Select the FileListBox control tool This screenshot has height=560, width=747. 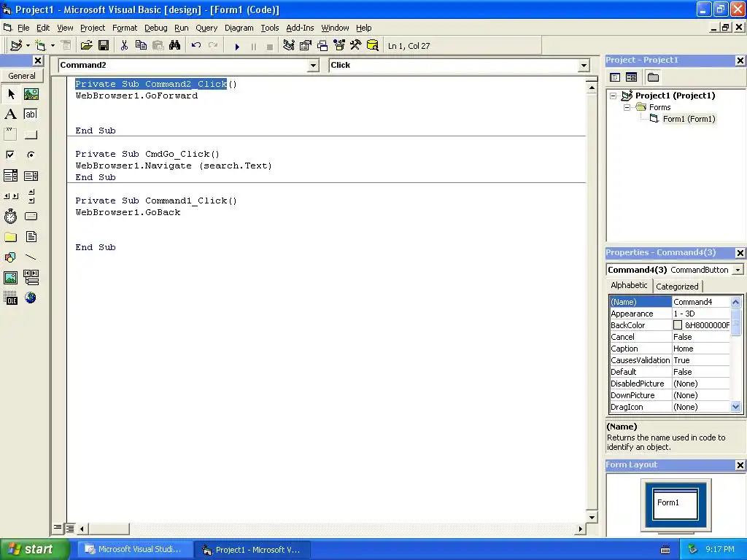(31, 237)
